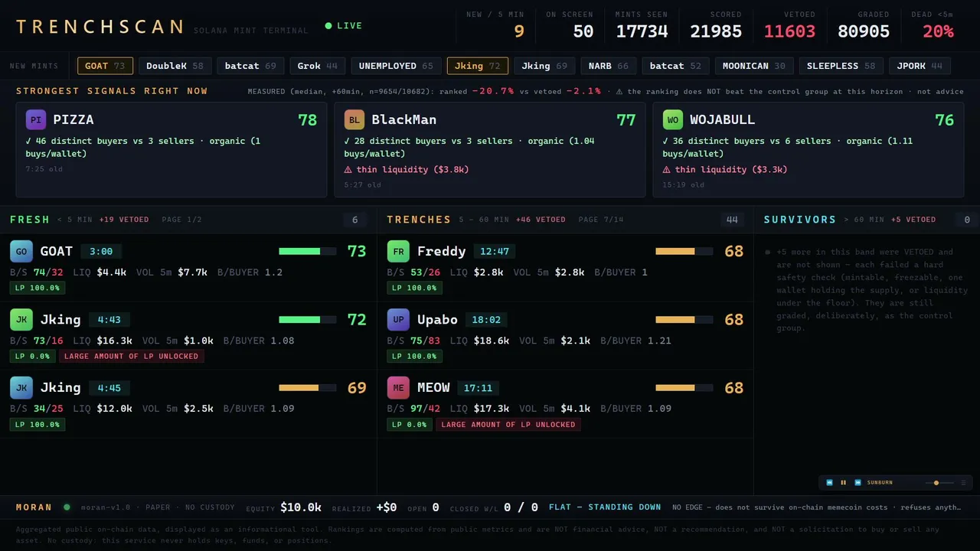This screenshot has height=551, width=980.
Task: Click the score 78 on PIZZA card
Action: click(x=307, y=120)
